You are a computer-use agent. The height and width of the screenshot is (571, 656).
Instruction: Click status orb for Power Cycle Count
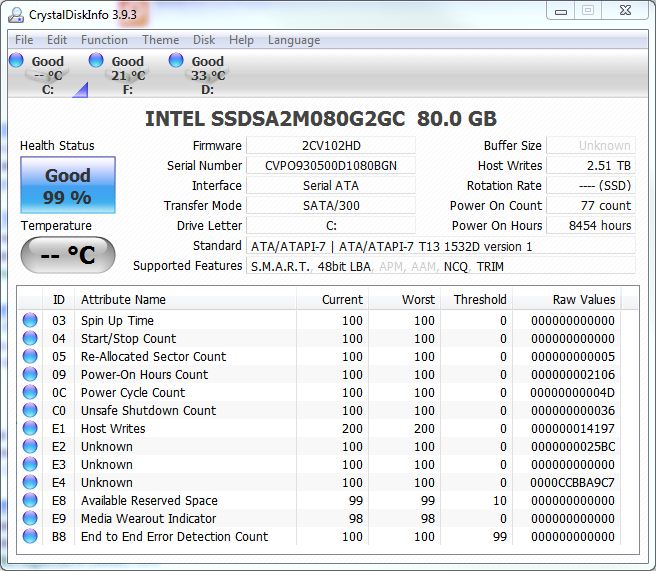(x=30, y=392)
